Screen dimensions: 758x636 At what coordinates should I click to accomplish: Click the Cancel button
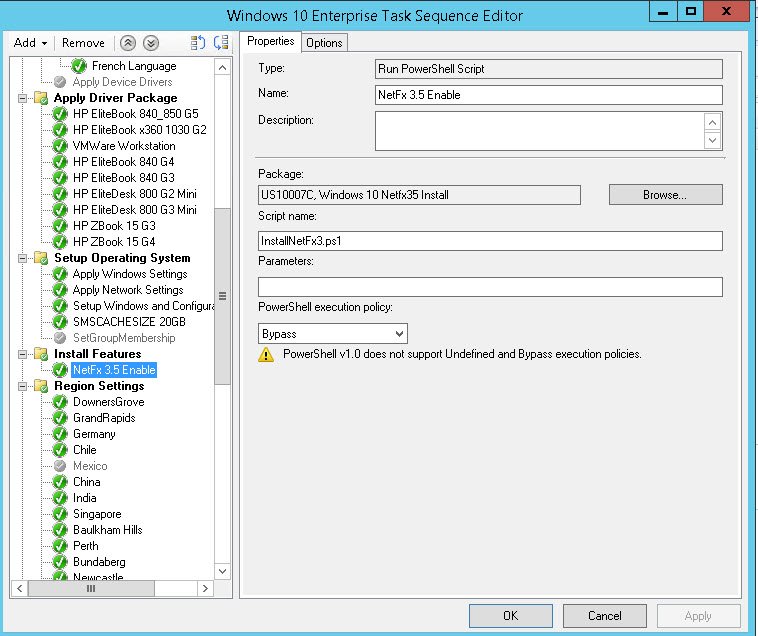605,616
